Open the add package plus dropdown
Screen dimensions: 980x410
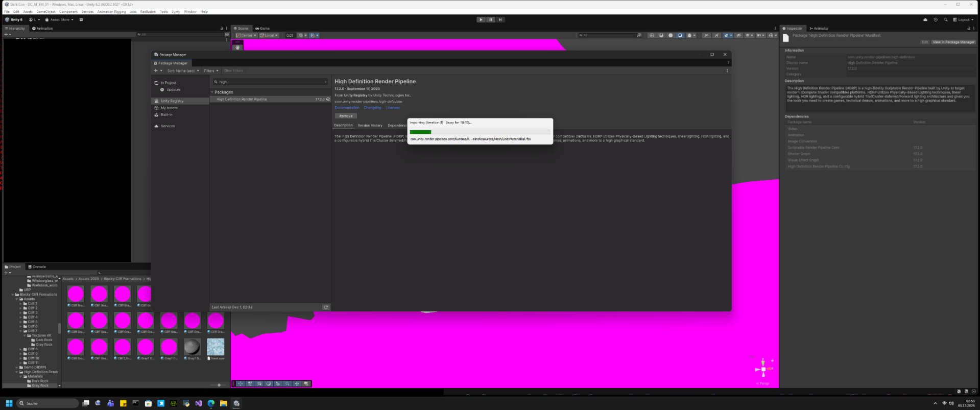click(158, 70)
